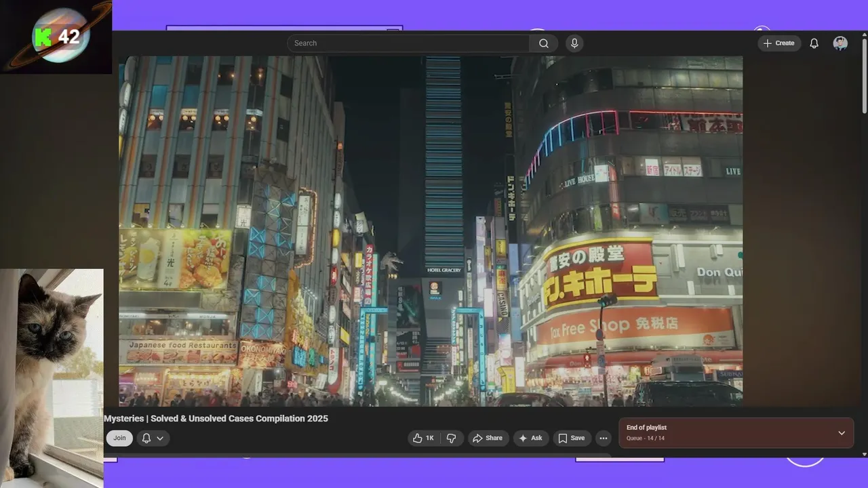Start voice search with microphone icon
The width and height of the screenshot is (868, 488).
574,43
